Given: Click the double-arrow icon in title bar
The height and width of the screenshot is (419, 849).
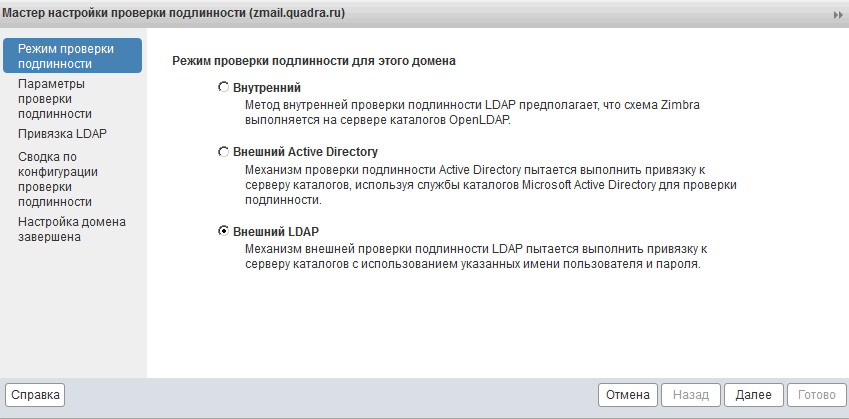Looking at the screenshot, I should point(838,15).
